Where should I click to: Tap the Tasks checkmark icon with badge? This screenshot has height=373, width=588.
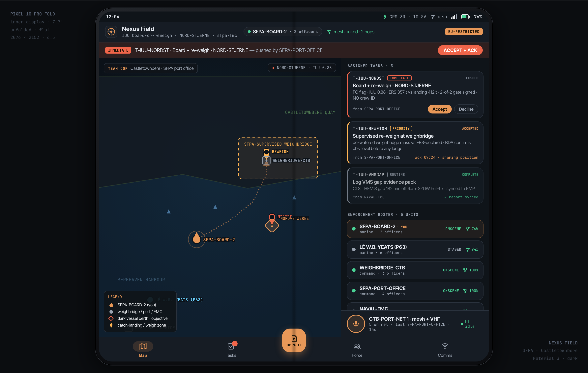pyautogui.click(x=231, y=346)
